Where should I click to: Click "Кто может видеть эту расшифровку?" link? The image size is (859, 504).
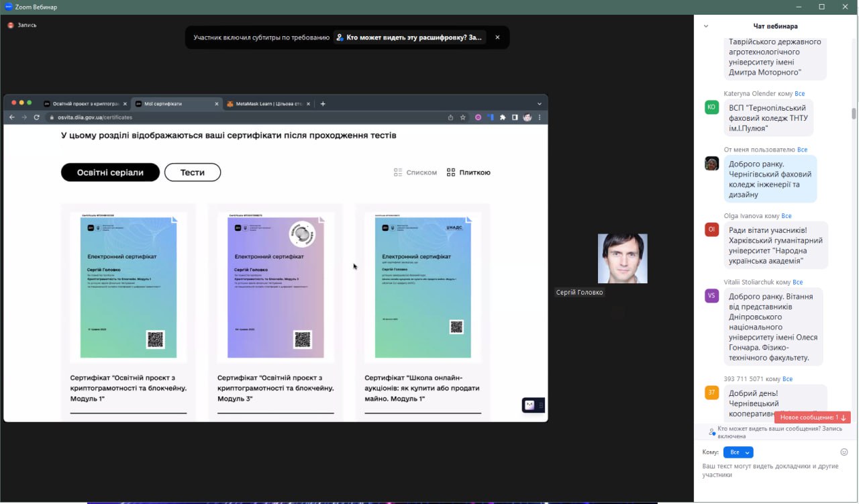pos(409,38)
